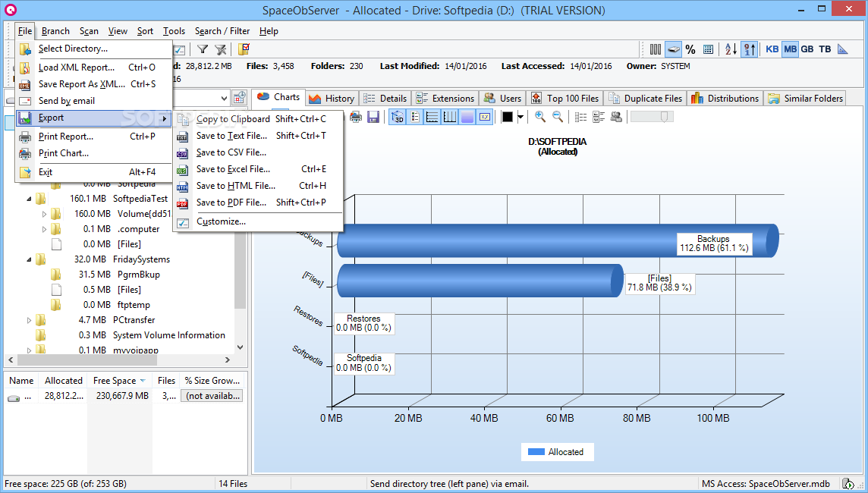The width and height of the screenshot is (868, 493).
Task: Click the remove-filter crossed funnel icon
Action: pyautogui.click(x=221, y=49)
